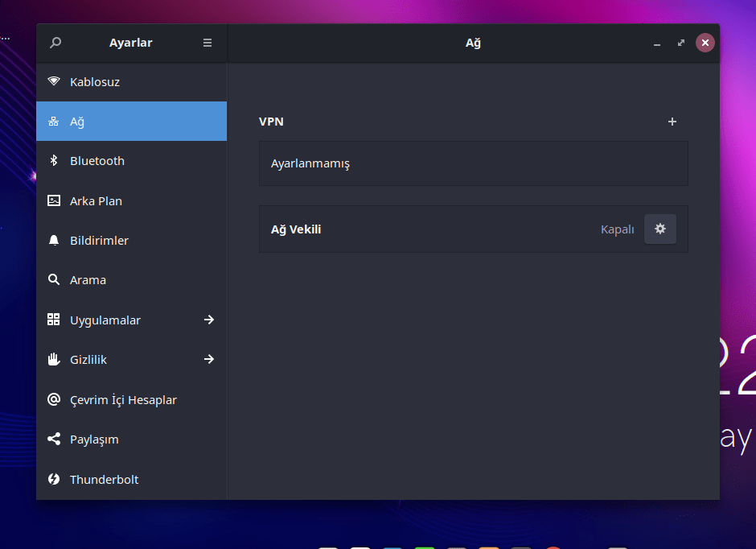Open Arka Plan settings
This screenshot has width=756, height=549.
[132, 200]
